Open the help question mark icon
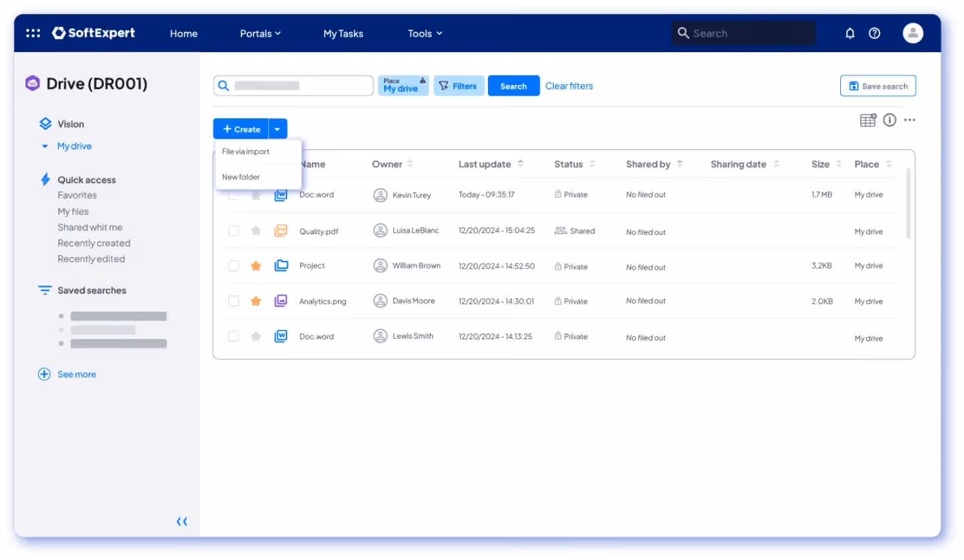Screen dimensions: 964x560 (x=874, y=33)
